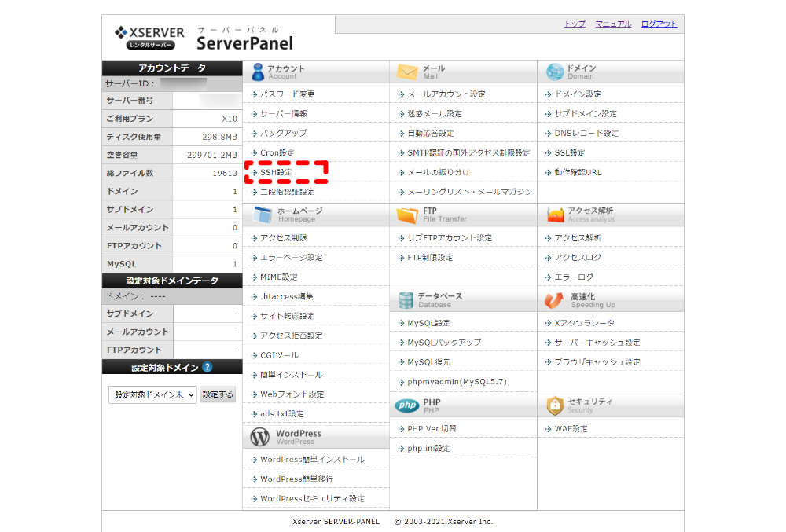
Task: Open サブFTPアカウント設定
Action: (x=450, y=238)
